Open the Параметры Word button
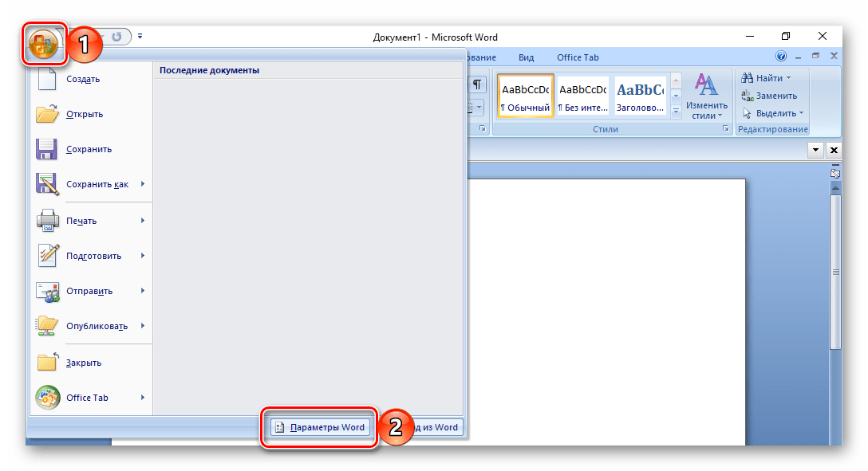The image size is (868, 471). [x=321, y=427]
